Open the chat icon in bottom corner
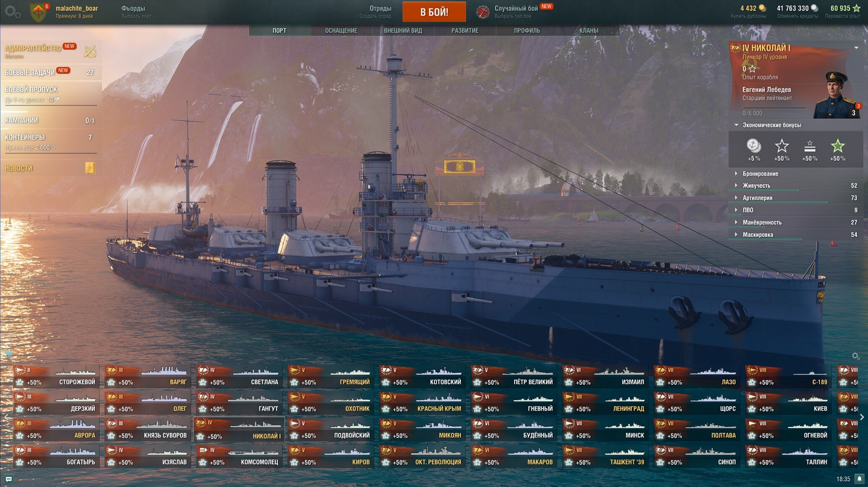Viewport: 868px width, 487px height. (8, 479)
